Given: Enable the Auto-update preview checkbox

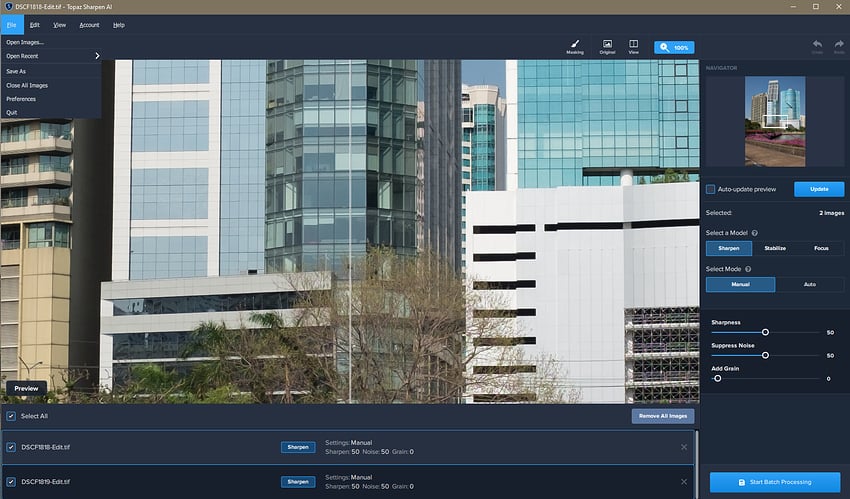Looking at the screenshot, I should click(x=711, y=189).
